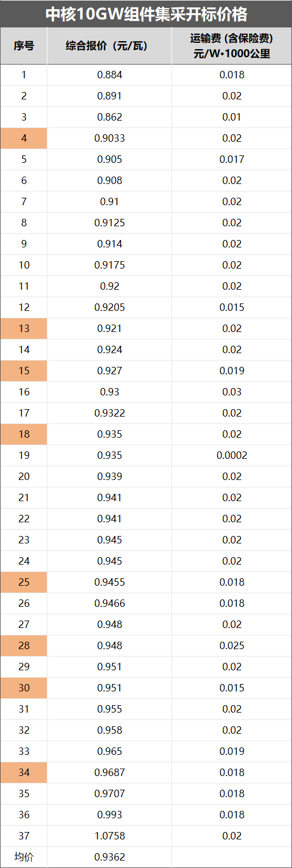This screenshot has width=292, height=868.
Task: Select the 序号 column header
Action: [x=23, y=46]
